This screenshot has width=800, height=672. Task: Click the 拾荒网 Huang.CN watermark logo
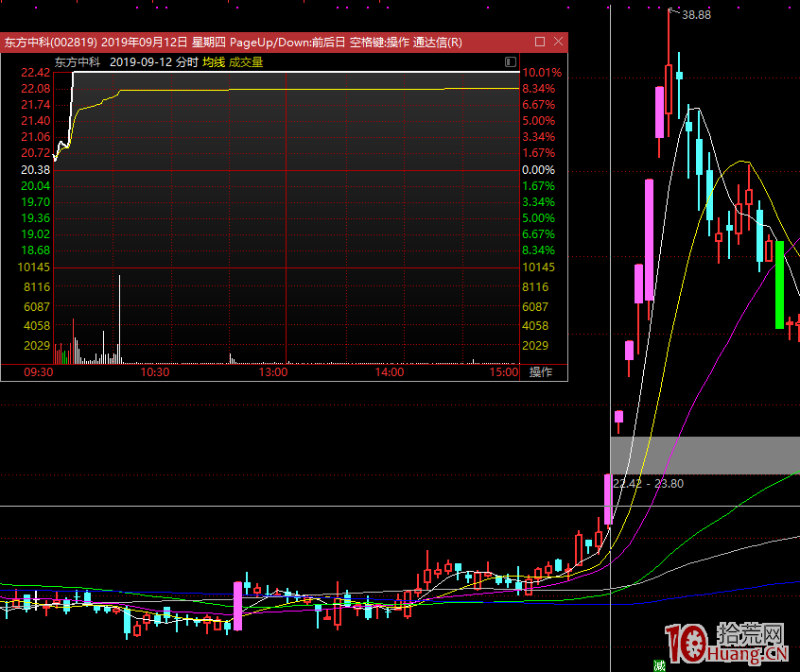pos(726,643)
